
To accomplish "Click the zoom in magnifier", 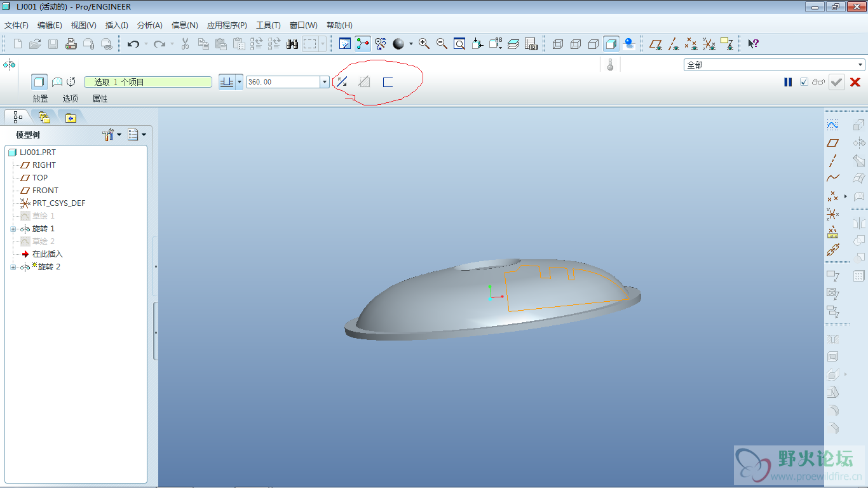I will coord(424,44).
